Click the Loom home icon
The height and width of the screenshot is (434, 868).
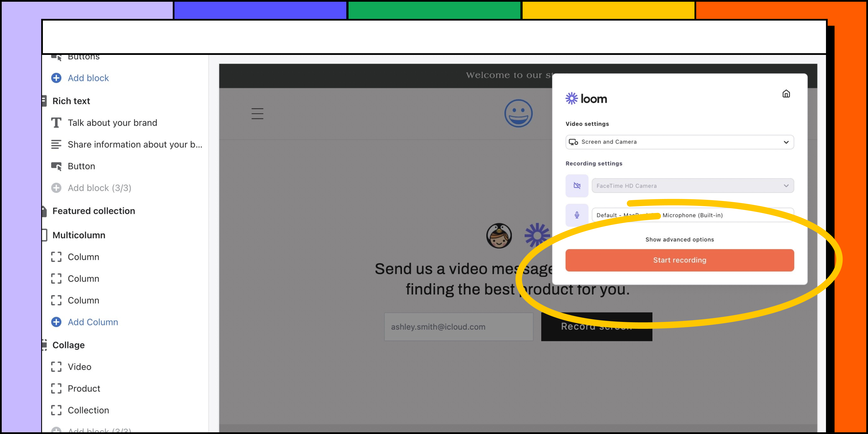click(786, 94)
